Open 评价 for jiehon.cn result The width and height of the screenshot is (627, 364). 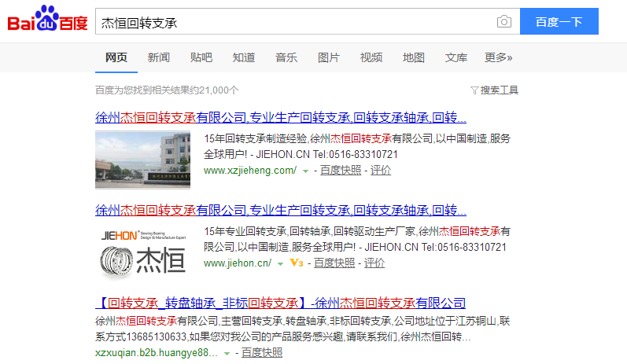(x=374, y=263)
